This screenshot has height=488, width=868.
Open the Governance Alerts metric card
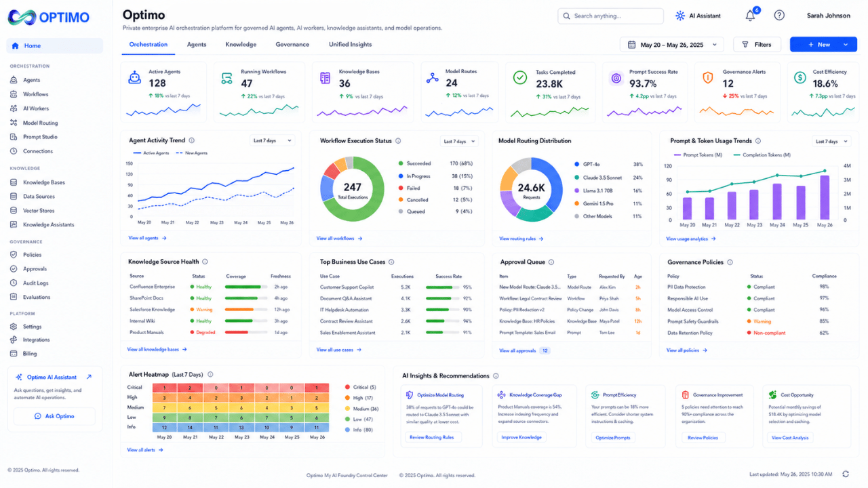pos(737,91)
